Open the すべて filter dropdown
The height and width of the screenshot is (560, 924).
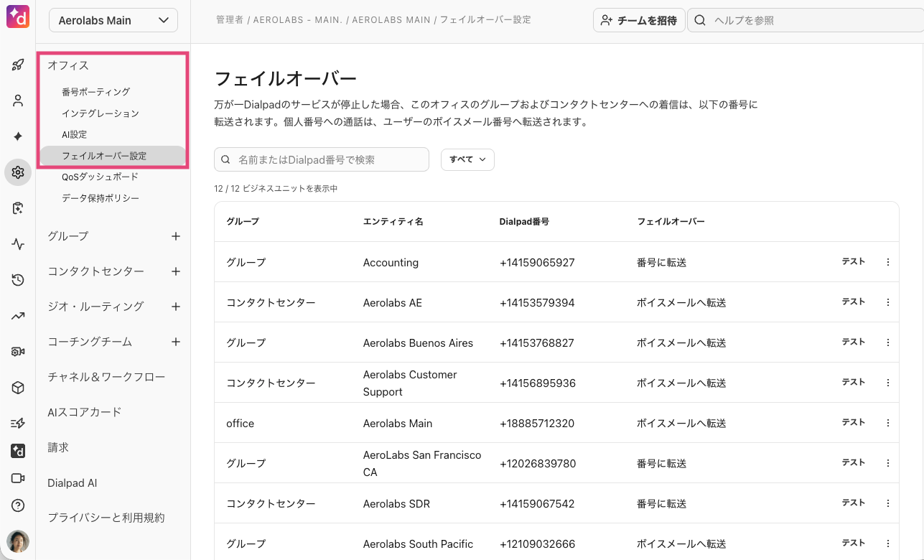(x=467, y=159)
